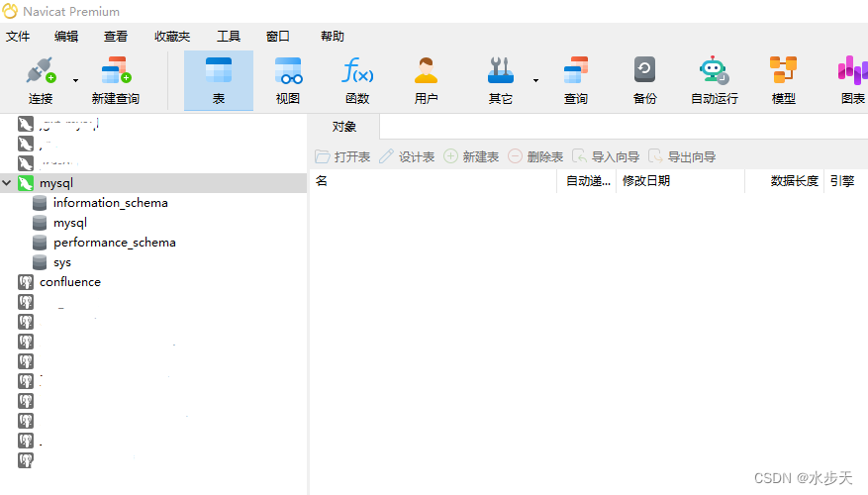The width and height of the screenshot is (868, 495).
Task: Sort by Name (名) column header
Action: click(x=433, y=181)
